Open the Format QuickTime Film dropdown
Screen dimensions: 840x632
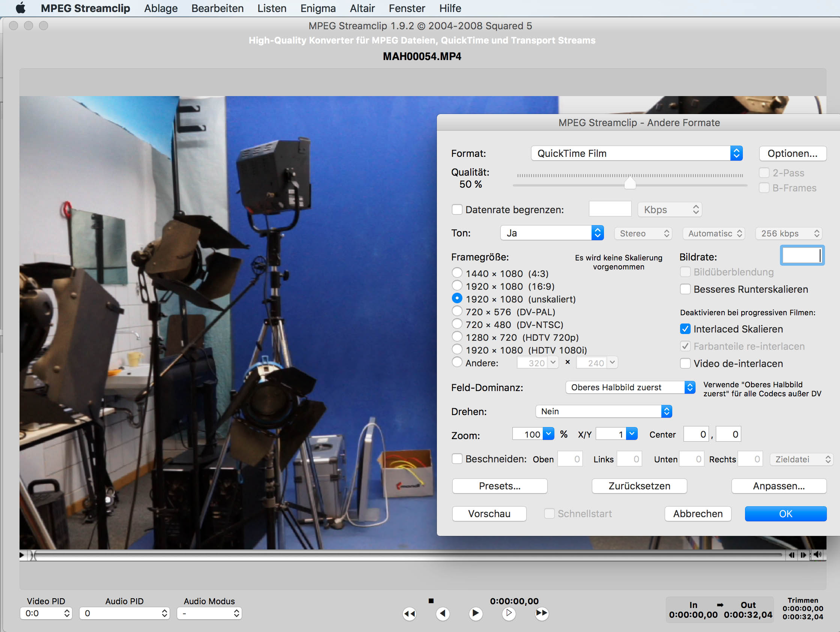pos(637,153)
